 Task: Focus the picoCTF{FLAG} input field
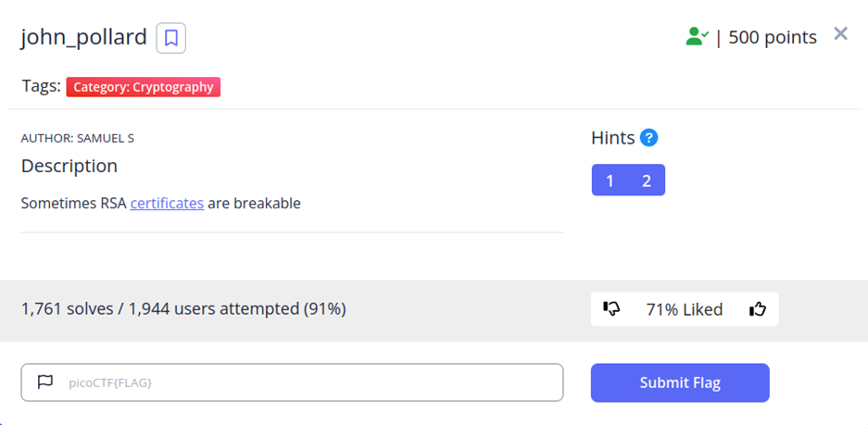306,381
